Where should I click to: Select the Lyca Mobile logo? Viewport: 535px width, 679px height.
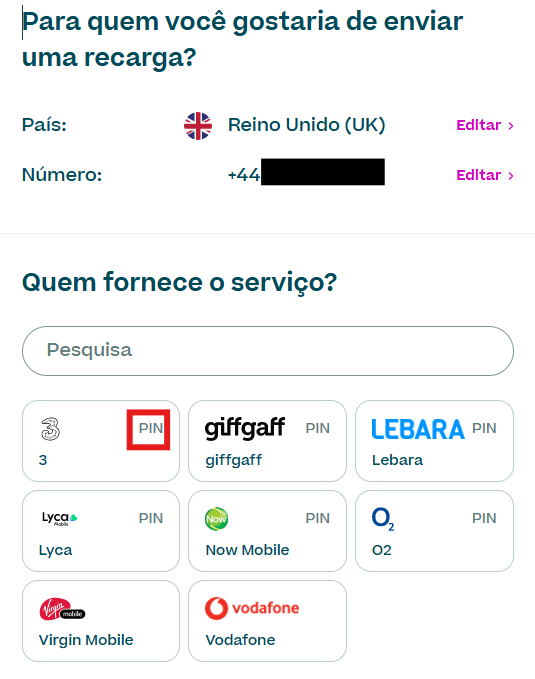[x=59, y=518]
